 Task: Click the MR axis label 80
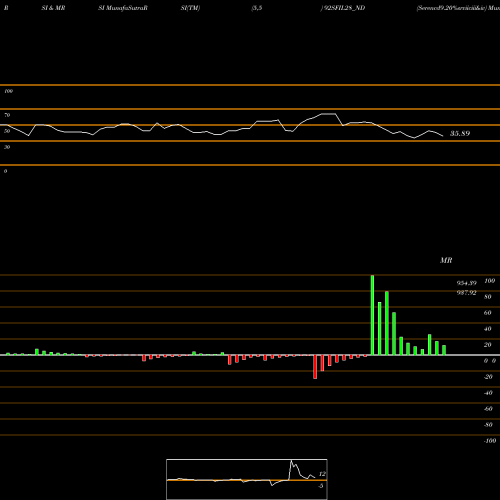coord(488,297)
